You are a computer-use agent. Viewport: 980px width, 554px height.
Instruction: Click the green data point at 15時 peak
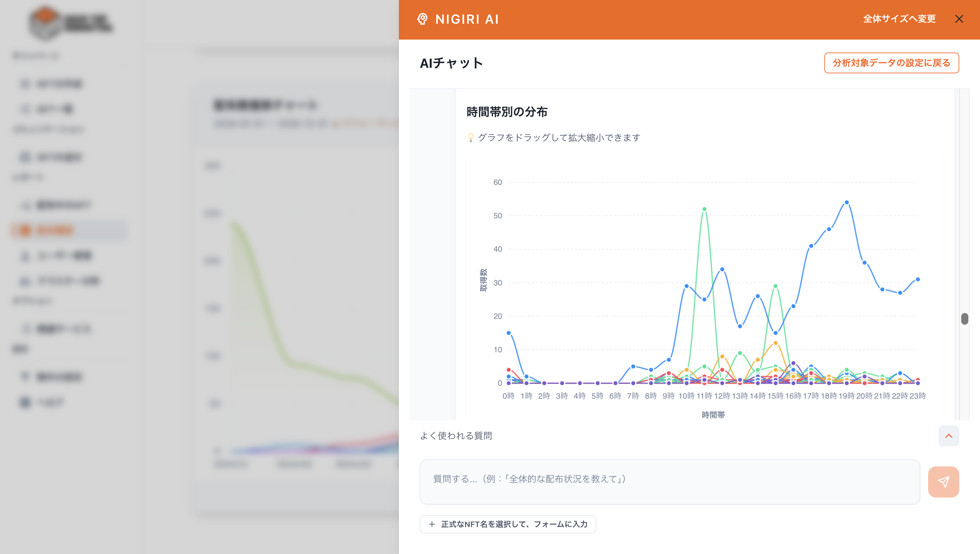coord(775,286)
